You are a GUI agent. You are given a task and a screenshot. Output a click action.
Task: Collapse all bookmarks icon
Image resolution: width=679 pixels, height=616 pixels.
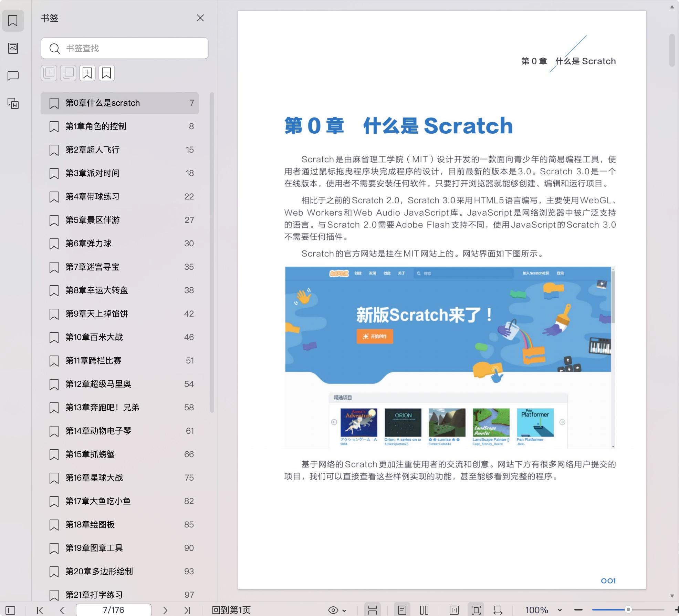(x=68, y=73)
